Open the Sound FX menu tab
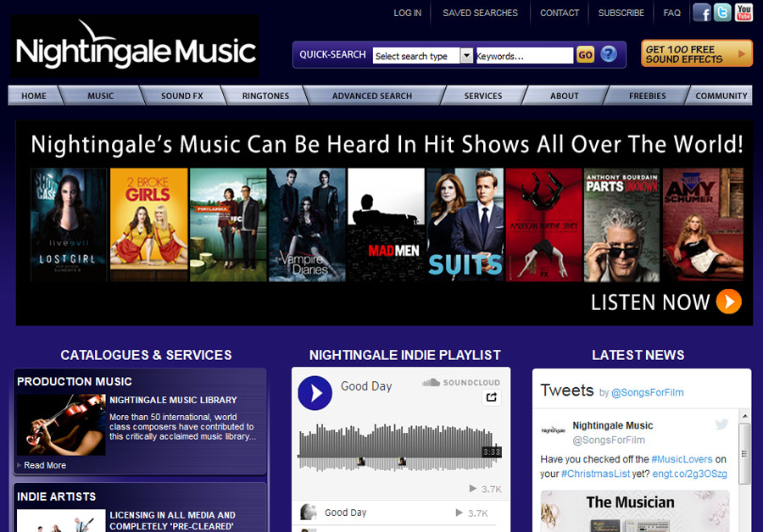The height and width of the screenshot is (532, 763). pos(181,96)
